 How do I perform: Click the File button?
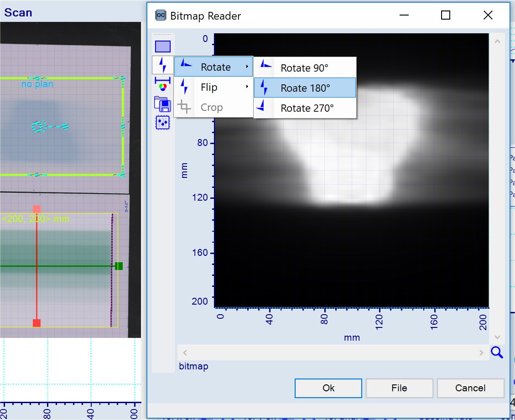coord(399,388)
